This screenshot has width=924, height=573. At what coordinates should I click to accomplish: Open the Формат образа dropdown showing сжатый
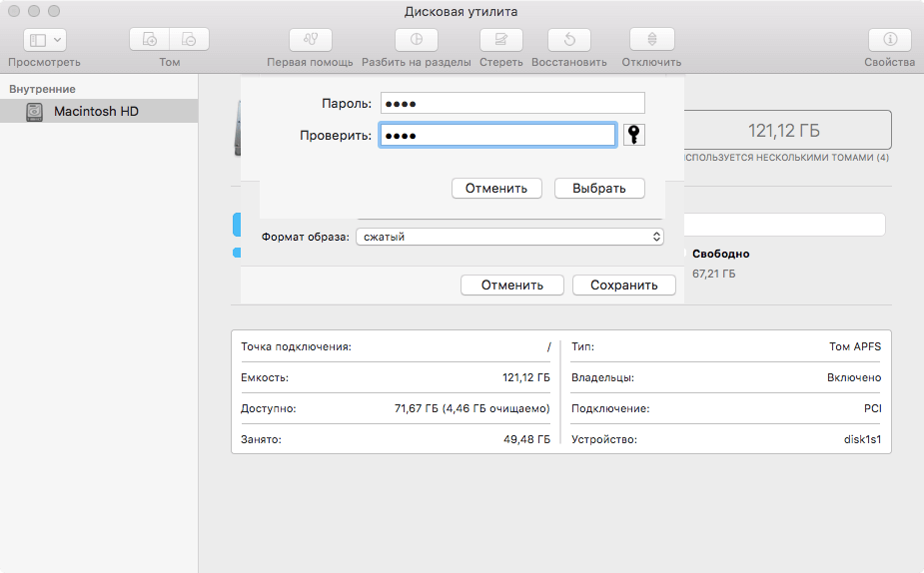(x=509, y=237)
